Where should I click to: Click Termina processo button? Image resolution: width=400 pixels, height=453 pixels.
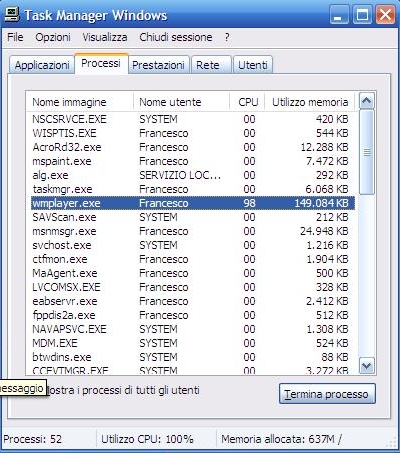tap(327, 394)
